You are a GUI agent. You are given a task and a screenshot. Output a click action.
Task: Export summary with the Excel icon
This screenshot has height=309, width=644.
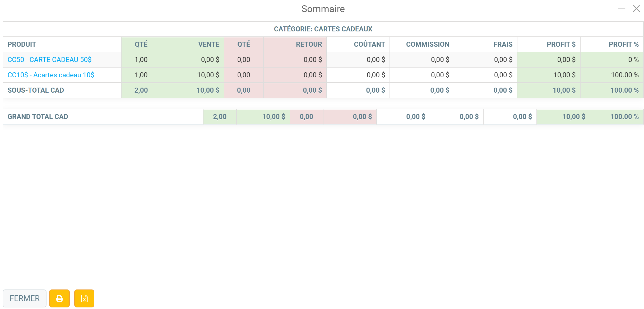click(84, 298)
